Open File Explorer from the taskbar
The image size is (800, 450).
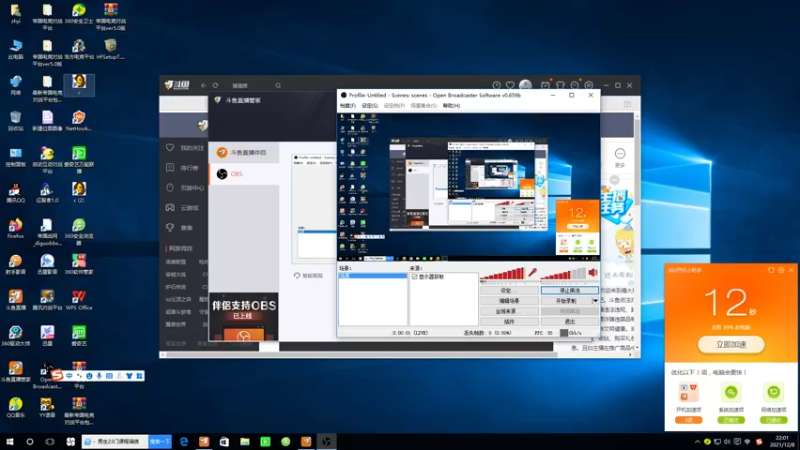[x=245, y=441]
